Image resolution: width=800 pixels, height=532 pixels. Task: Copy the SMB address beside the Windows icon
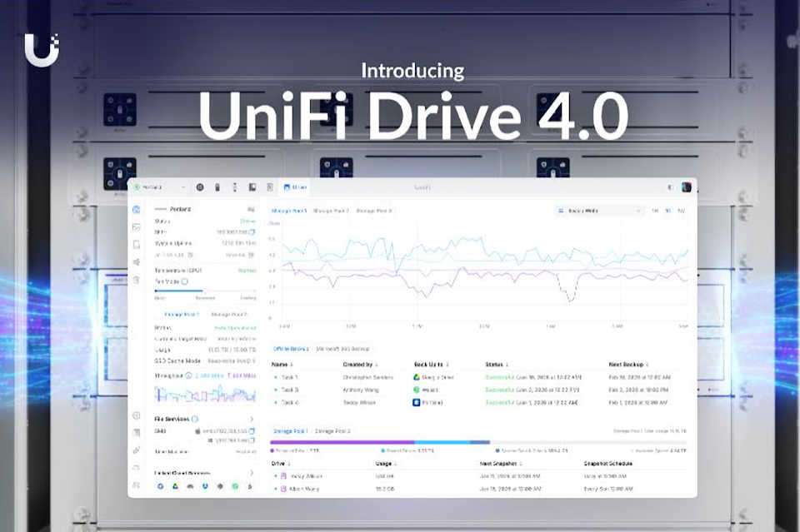point(252,440)
